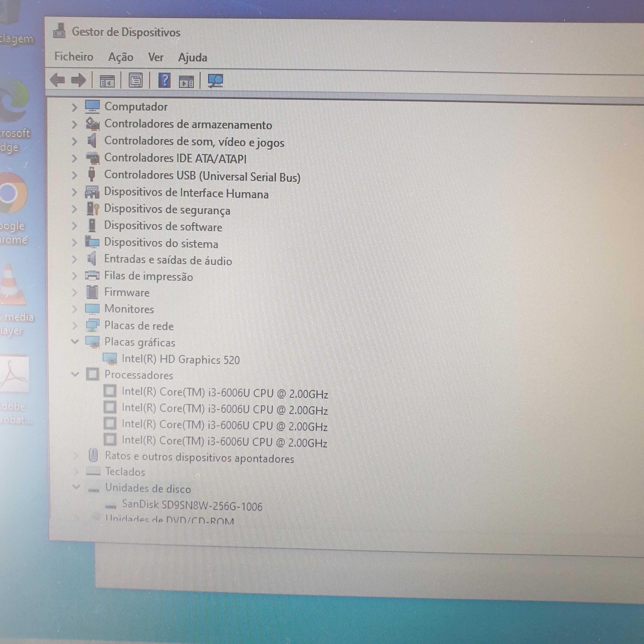This screenshot has width=644, height=644.
Task: Click the show/hide console tree toolbar icon
Action: click(x=107, y=81)
